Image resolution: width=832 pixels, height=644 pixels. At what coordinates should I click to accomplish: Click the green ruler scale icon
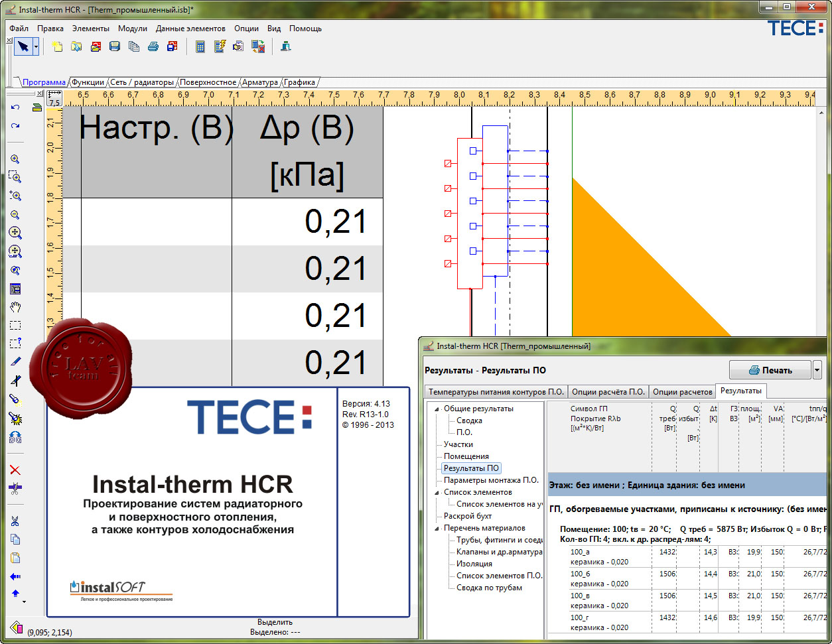coord(37,107)
